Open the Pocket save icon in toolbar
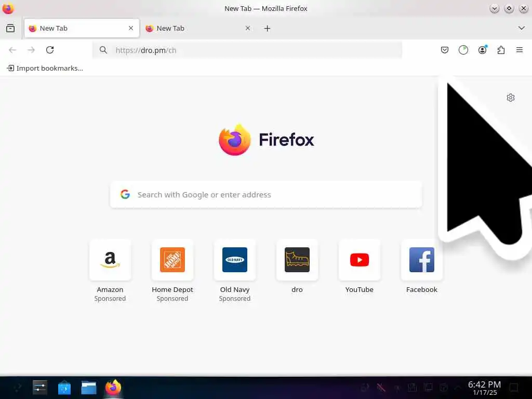Image resolution: width=532 pixels, height=399 pixels. 445,50
